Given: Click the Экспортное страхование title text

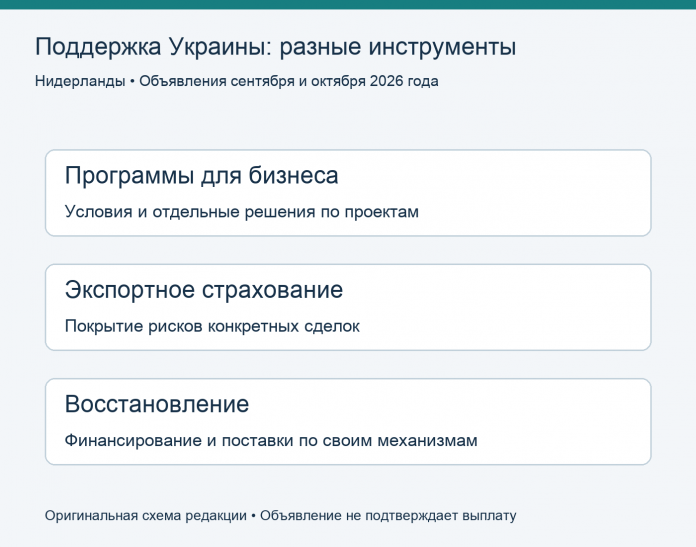Looking at the screenshot, I should [204, 290].
